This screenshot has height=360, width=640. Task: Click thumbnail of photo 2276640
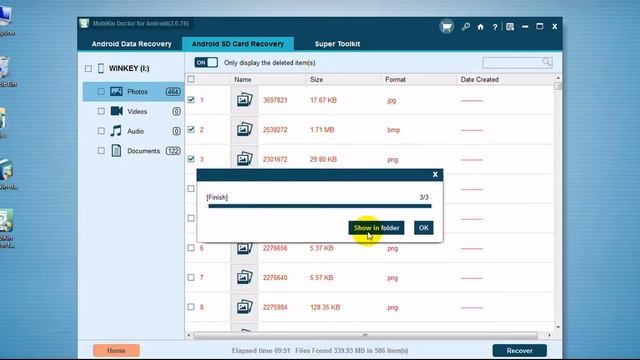244,278
